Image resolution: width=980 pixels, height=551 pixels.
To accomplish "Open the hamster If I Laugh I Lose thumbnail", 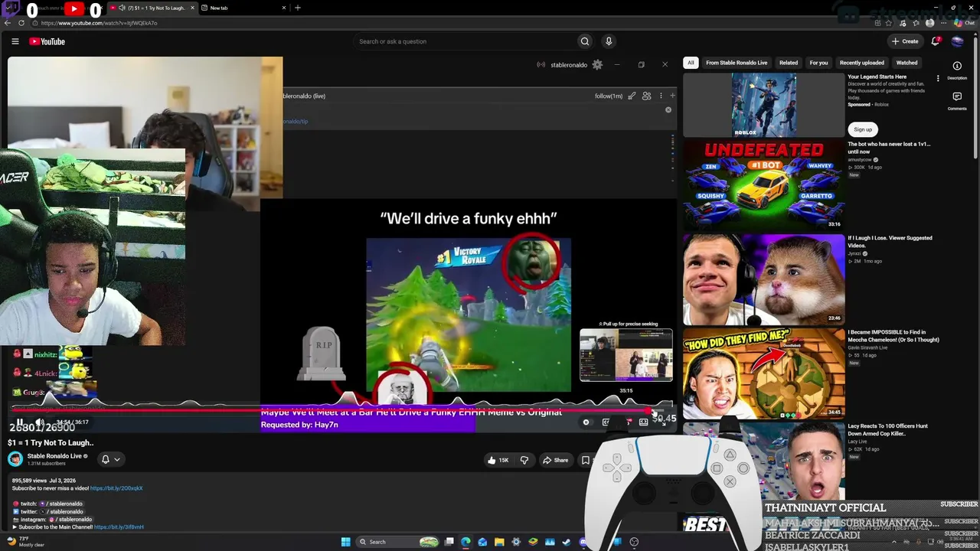I will [x=764, y=278].
